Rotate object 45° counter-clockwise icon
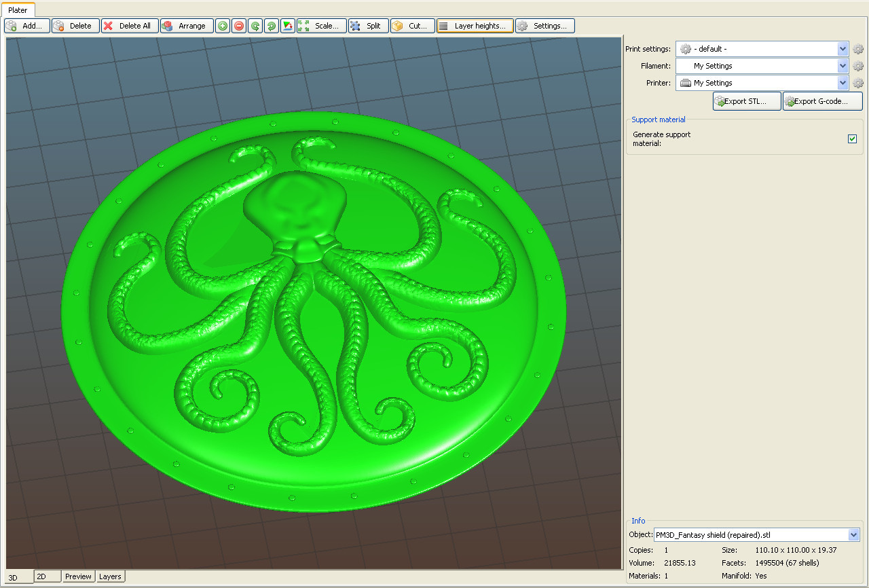Viewport: 869px width, 588px height. click(255, 26)
